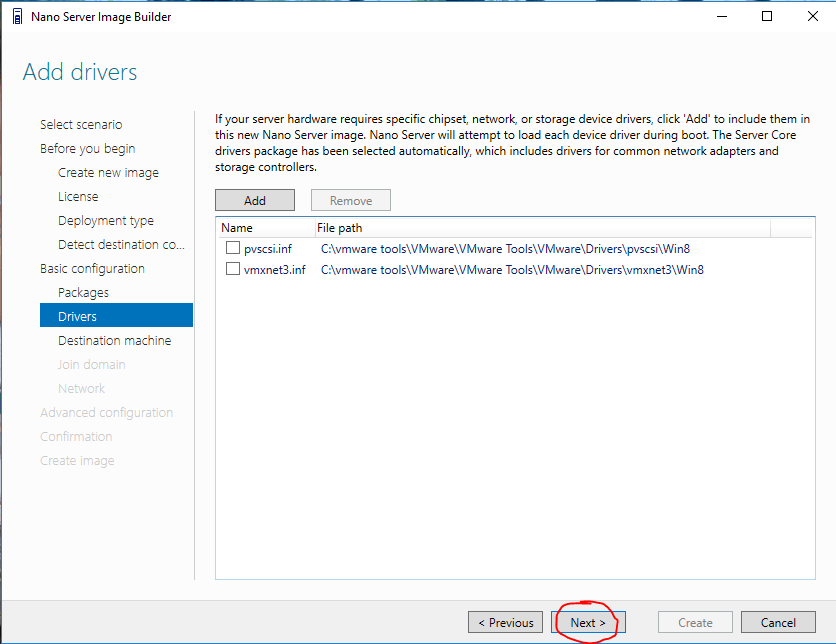Close the Nano Server Image Builder window
Viewport: 836px width, 644px height.
pos(813,17)
